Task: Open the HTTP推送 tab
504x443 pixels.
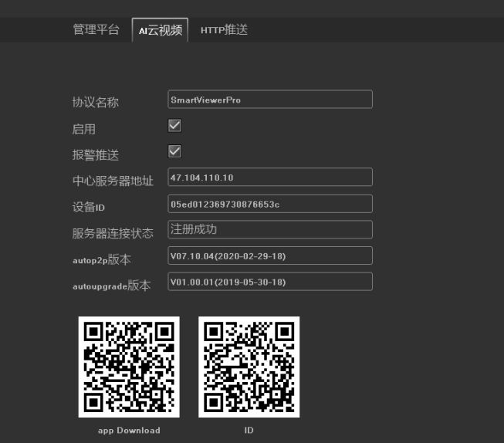Action: 224,29
